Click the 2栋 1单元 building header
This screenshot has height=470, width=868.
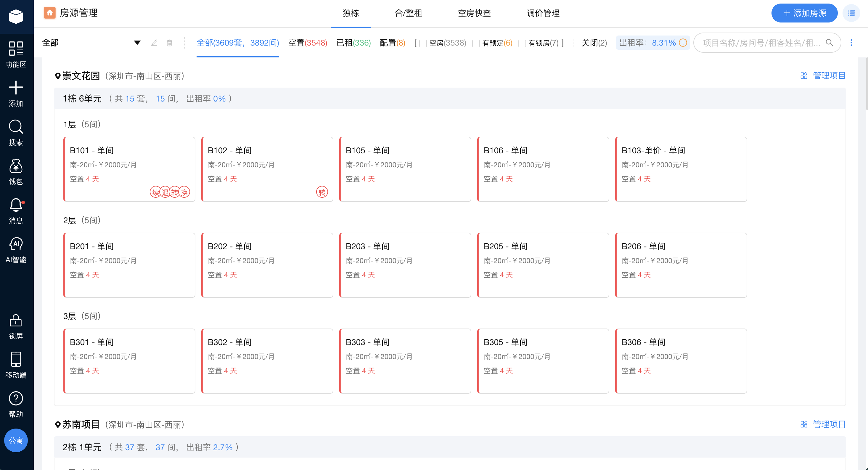(450, 447)
